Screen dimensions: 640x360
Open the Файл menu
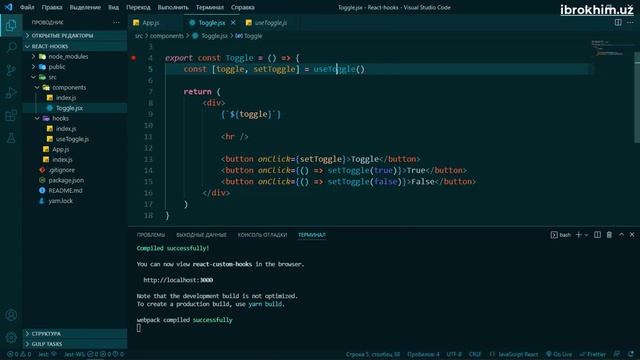point(27,7)
